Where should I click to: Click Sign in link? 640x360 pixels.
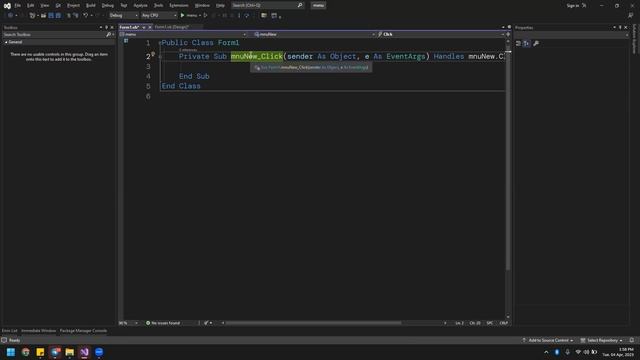573,6
